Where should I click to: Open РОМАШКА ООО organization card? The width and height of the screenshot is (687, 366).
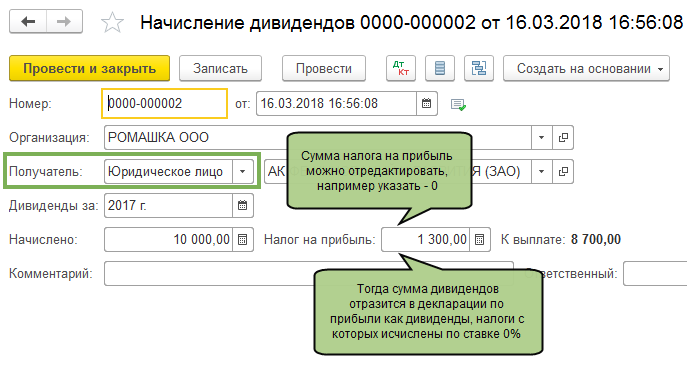[x=563, y=137]
